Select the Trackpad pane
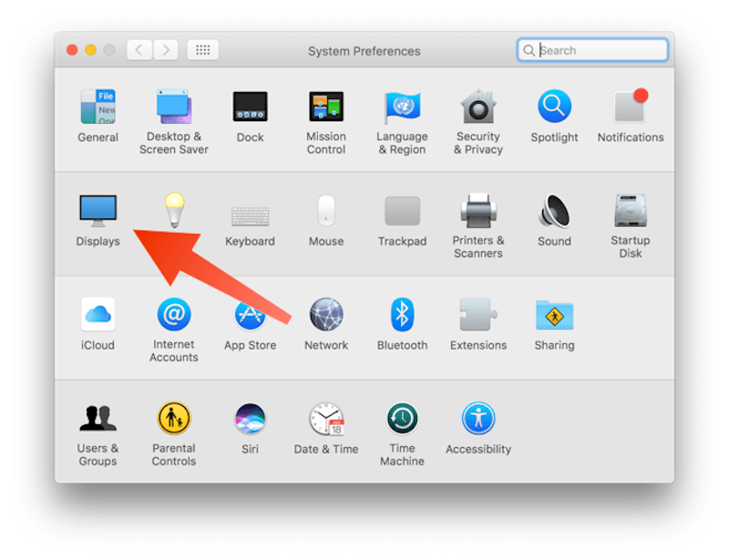The height and width of the screenshot is (560, 729). tap(402, 210)
